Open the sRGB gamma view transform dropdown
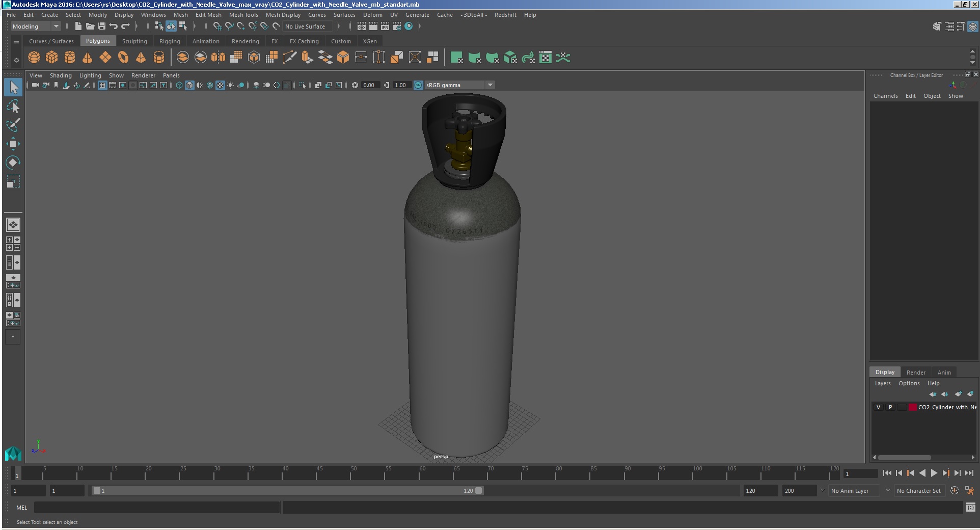980x530 pixels. point(460,85)
